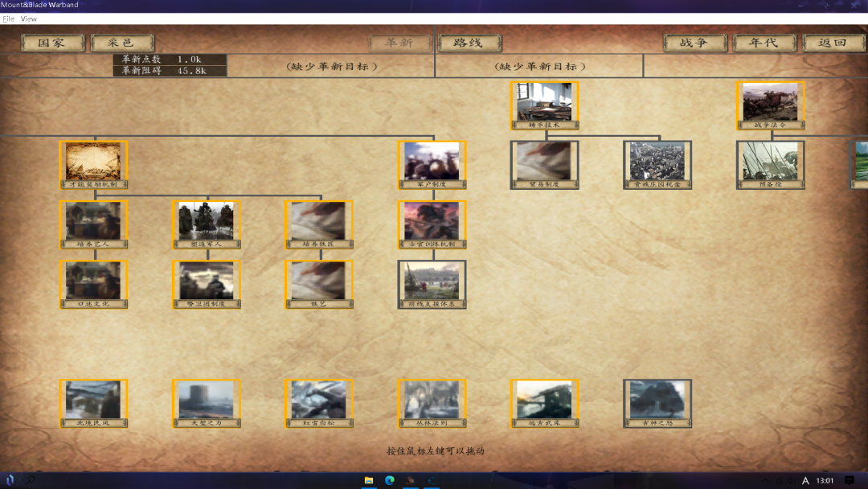
Task: Select the 前线支援体系 innovation card
Action: [432, 285]
